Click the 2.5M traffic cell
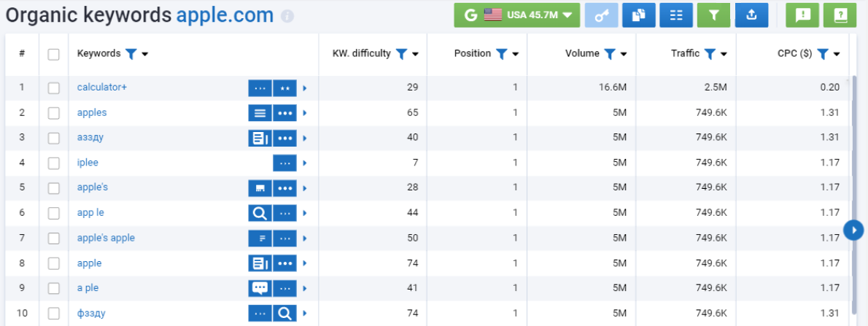868x326 pixels. (x=716, y=88)
